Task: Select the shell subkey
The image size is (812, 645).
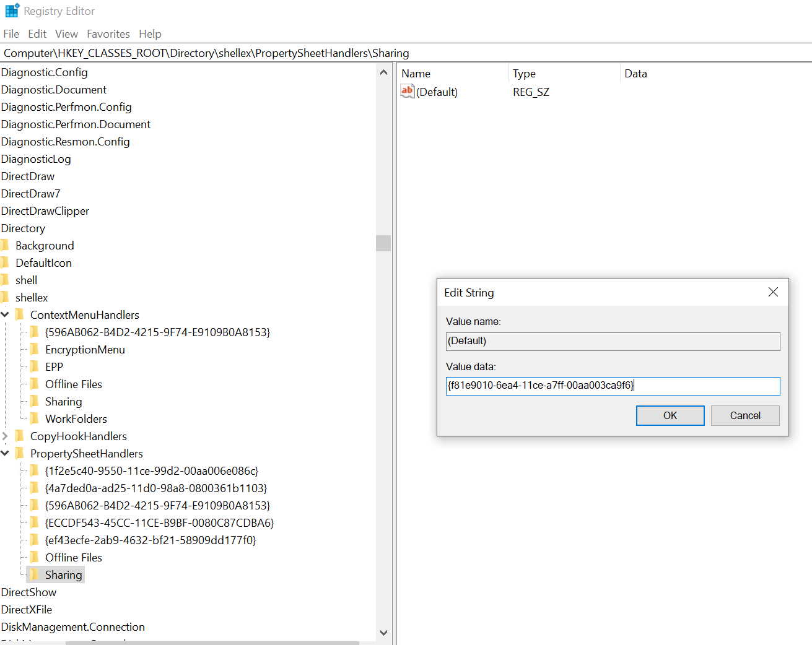Action: (x=26, y=280)
